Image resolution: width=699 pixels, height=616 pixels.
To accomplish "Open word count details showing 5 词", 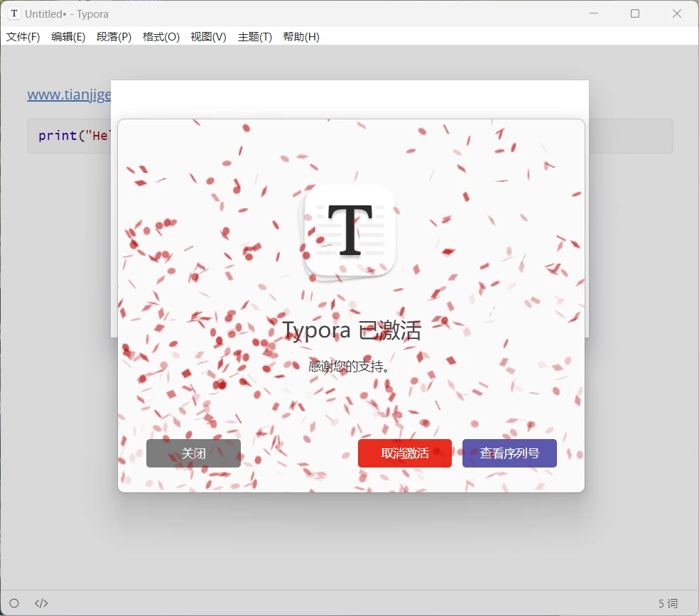I will [668, 603].
